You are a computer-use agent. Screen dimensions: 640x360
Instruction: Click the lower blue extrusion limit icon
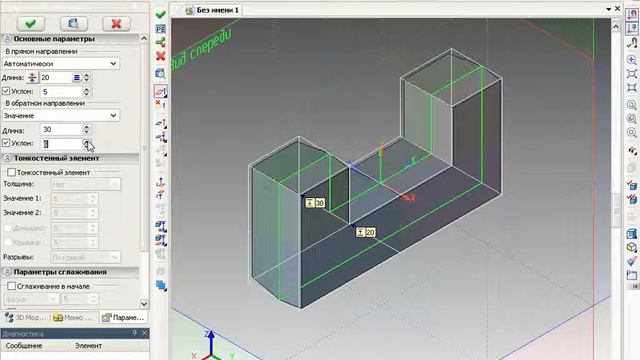(x=160, y=240)
